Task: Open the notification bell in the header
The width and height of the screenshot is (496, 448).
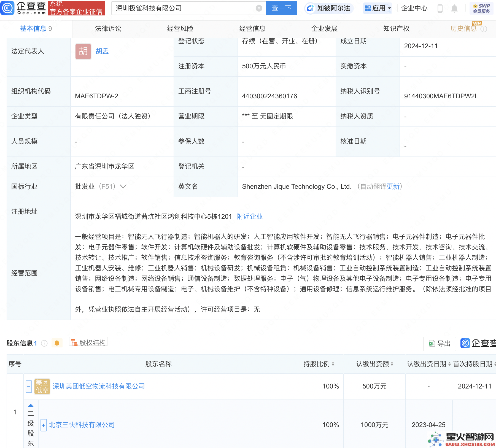Action: (x=454, y=9)
